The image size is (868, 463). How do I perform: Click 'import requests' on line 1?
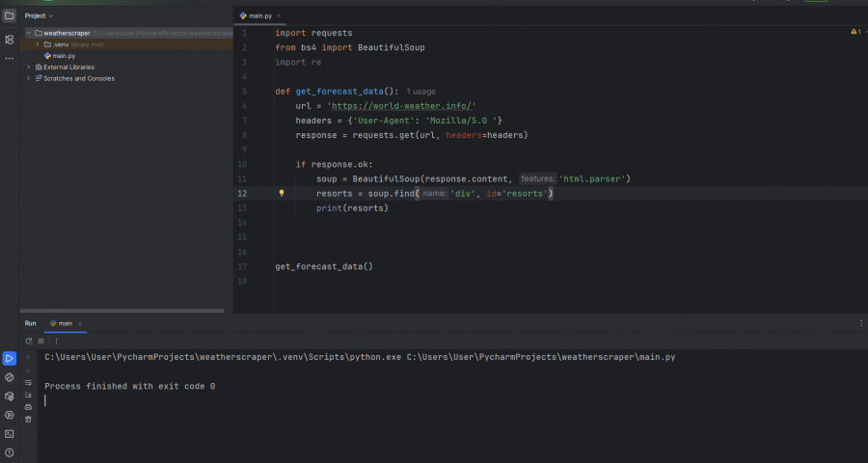313,33
